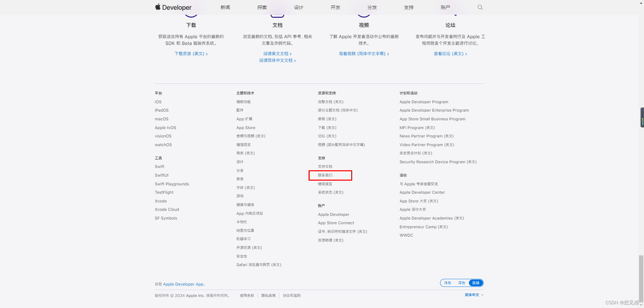
Task: Open the SF Symbols link
Action: [x=166, y=218]
